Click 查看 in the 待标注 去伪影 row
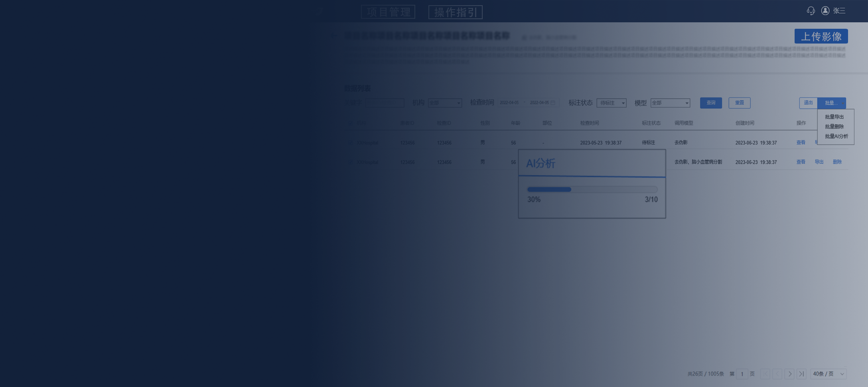 pyautogui.click(x=801, y=143)
